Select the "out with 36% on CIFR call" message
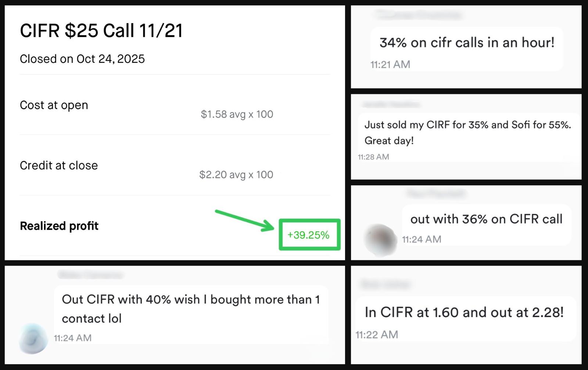The image size is (588, 370). pos(486,219)
